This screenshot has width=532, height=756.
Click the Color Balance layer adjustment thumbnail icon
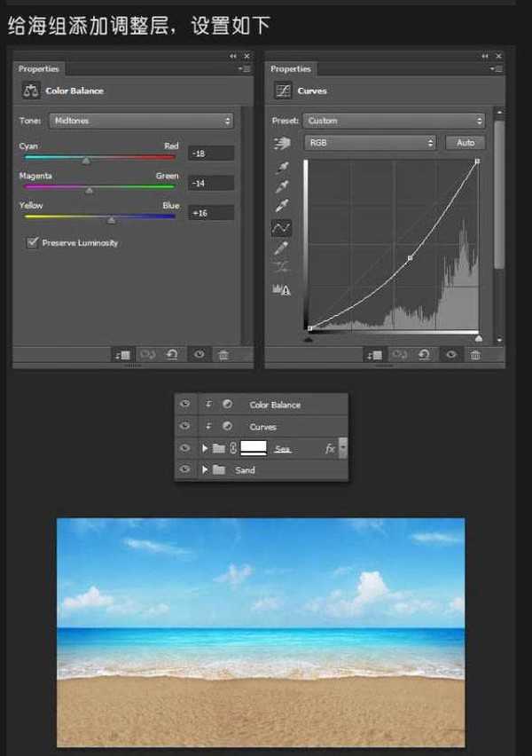228,404
